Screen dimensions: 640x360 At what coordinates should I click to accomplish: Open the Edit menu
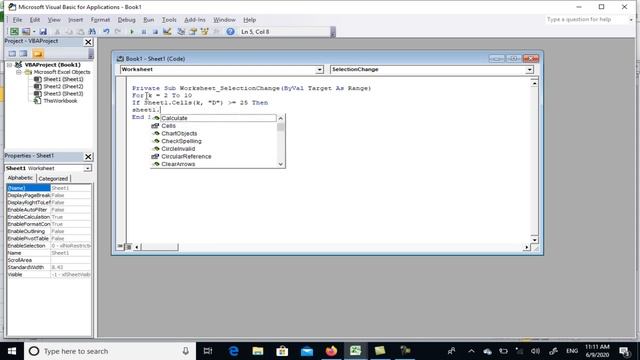coord(35,20)
